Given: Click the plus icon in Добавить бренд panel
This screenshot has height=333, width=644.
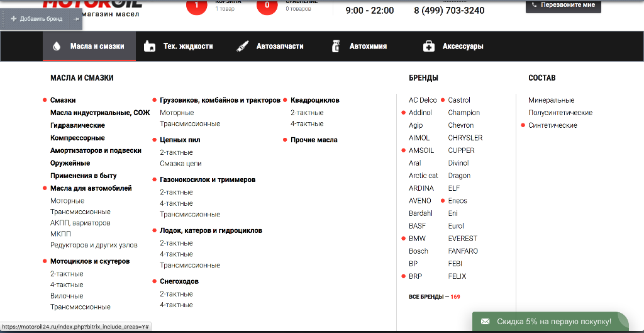Looking at the screenshot, I should click(x=14, y=19).
